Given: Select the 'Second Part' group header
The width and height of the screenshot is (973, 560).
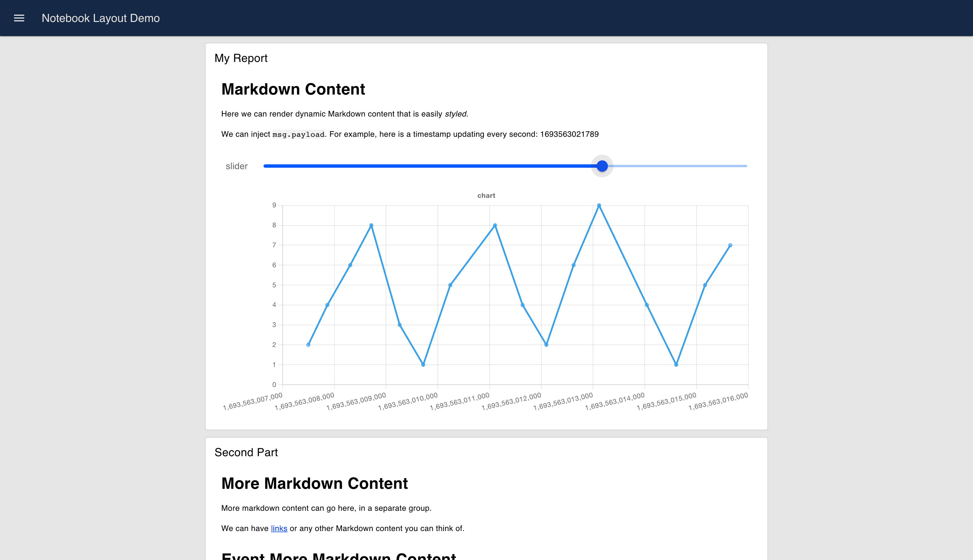Looking at the screenshot, I should (247, 452).
